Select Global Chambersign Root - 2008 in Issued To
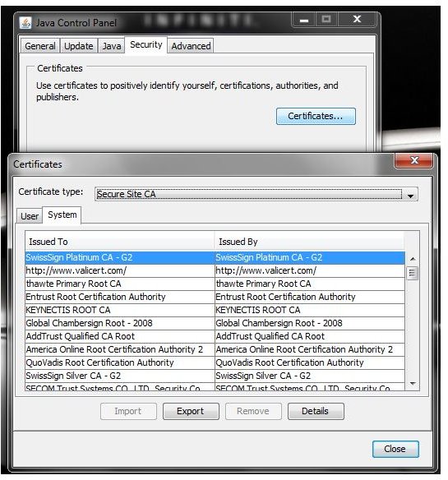The width and height of the screenshot is (448, 480). click(120, 323)
